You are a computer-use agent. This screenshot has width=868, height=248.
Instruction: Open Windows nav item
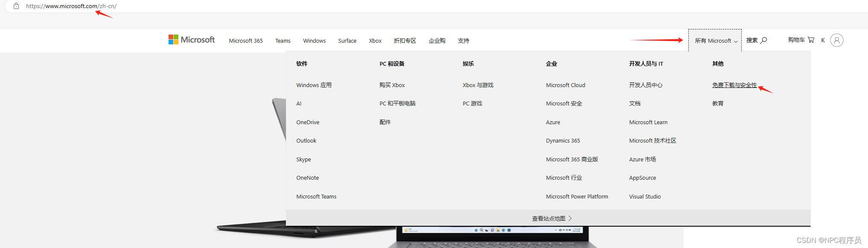click(315, 41)
